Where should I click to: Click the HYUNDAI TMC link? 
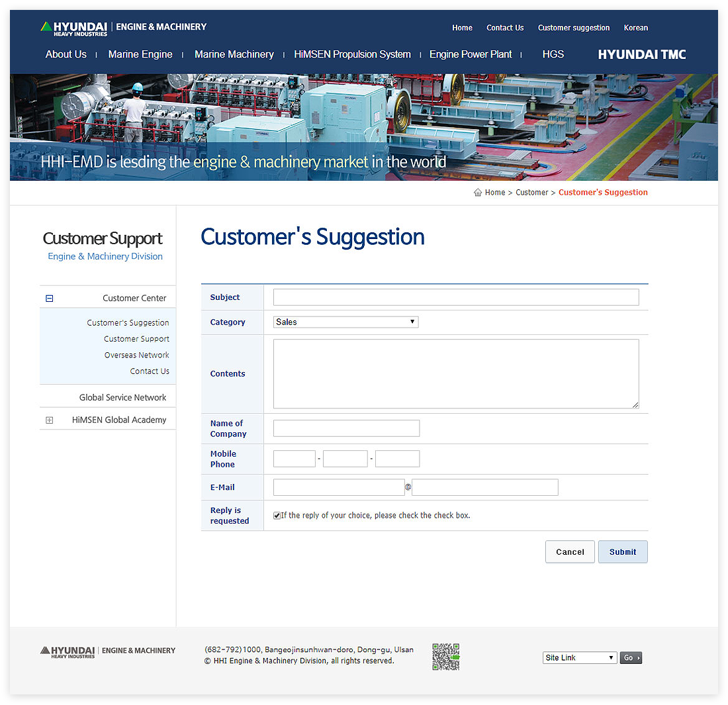[642, 54]
